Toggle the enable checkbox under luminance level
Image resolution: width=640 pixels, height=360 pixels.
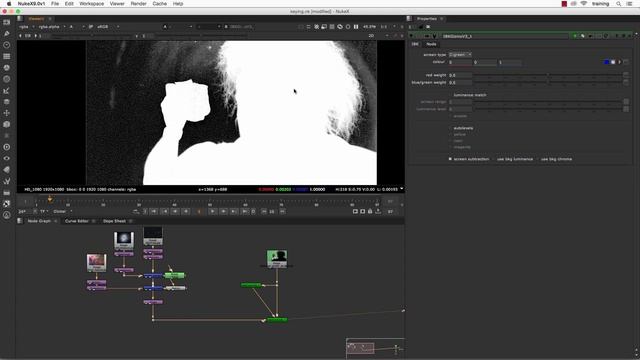click(450, 116)
